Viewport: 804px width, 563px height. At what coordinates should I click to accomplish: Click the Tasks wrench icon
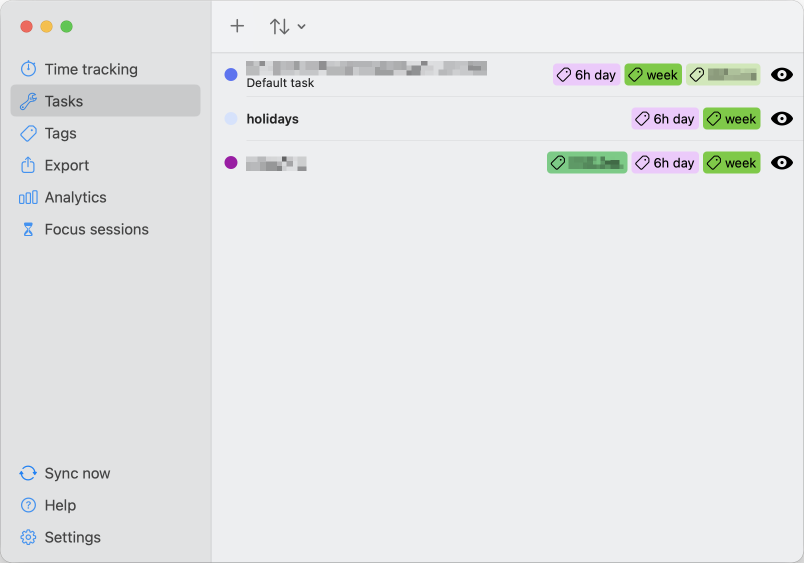pyautogui.click(x=28, y=101)
